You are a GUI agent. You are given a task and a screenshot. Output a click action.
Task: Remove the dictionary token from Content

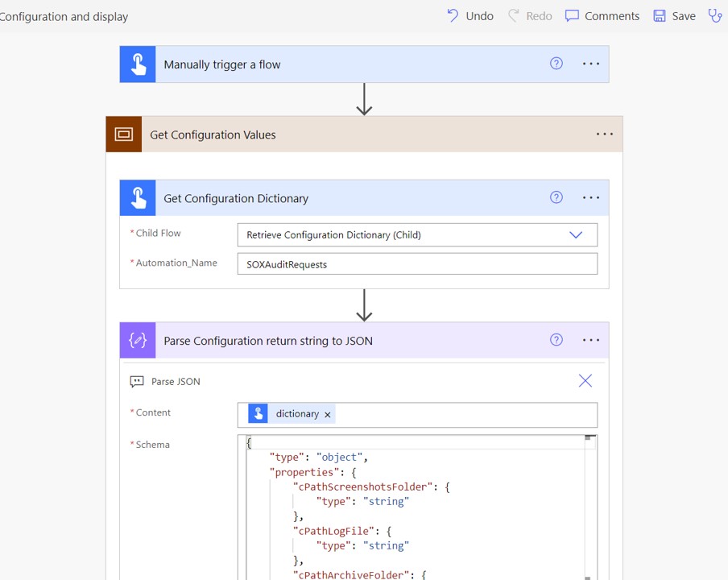(327, 415)
